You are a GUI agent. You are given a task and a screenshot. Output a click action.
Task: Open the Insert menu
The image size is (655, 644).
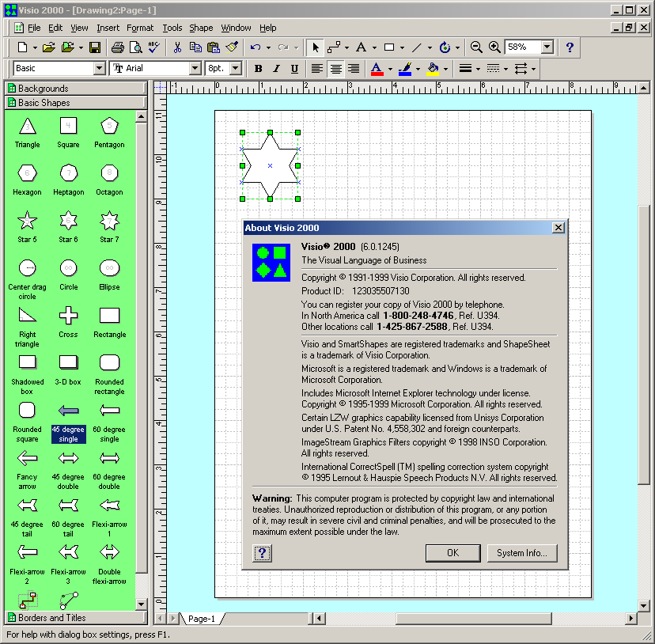pyautogui.click(x=108, y=28)
